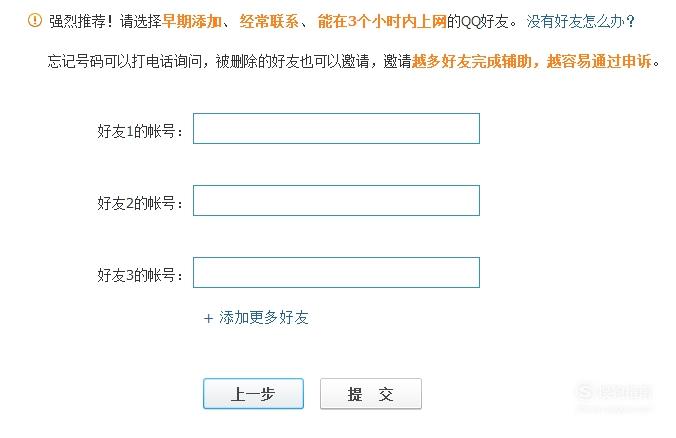
Task: Submit the form with 提交 button
Action: point(371,394)
